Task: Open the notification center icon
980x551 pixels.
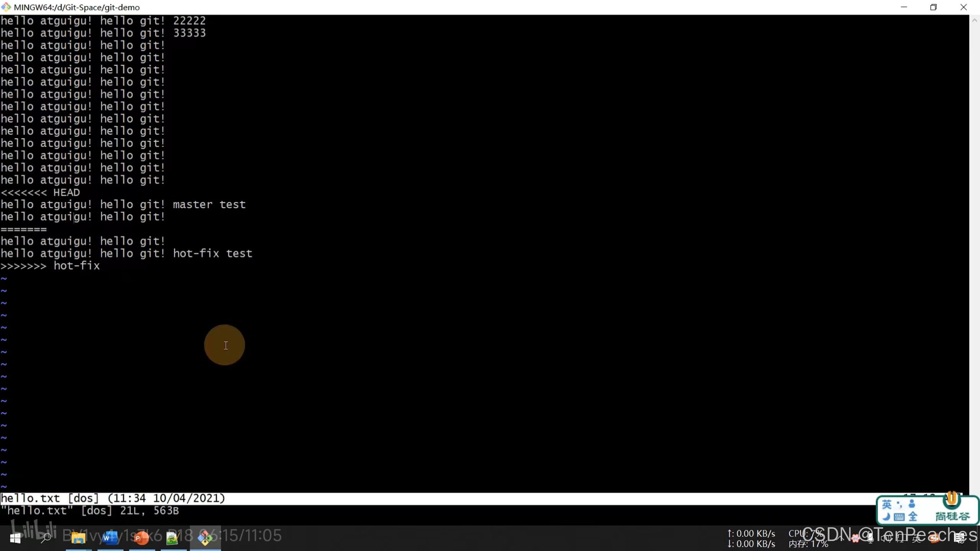Action: tap(960, 538)
